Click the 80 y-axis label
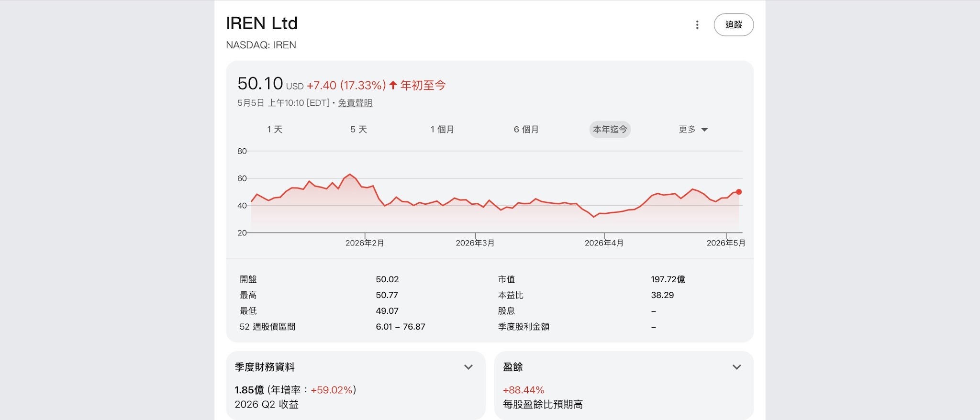The height and width of the screenshot is (420, 980). pyautogui.click(x=242, y=151)
